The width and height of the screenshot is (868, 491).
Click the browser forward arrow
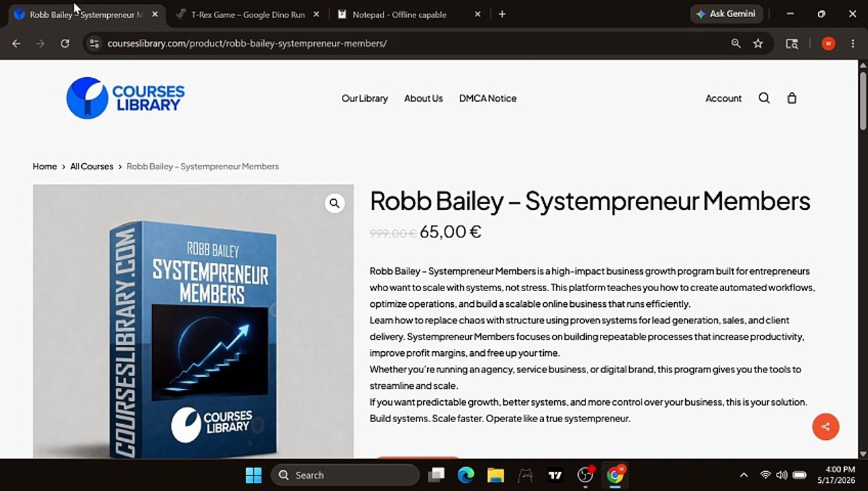pyautogui.click(x=40, y=43)
